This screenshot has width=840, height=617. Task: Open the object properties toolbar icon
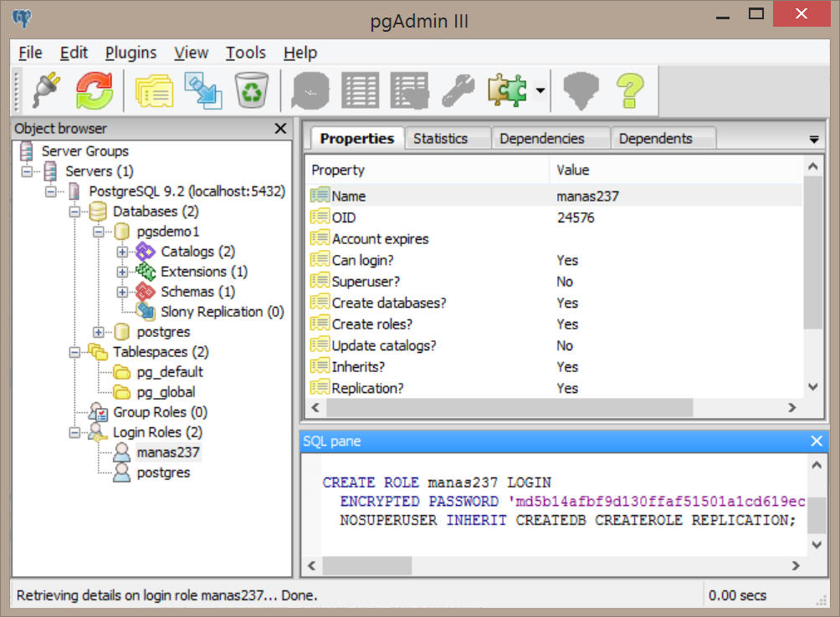tap(154, 91)
